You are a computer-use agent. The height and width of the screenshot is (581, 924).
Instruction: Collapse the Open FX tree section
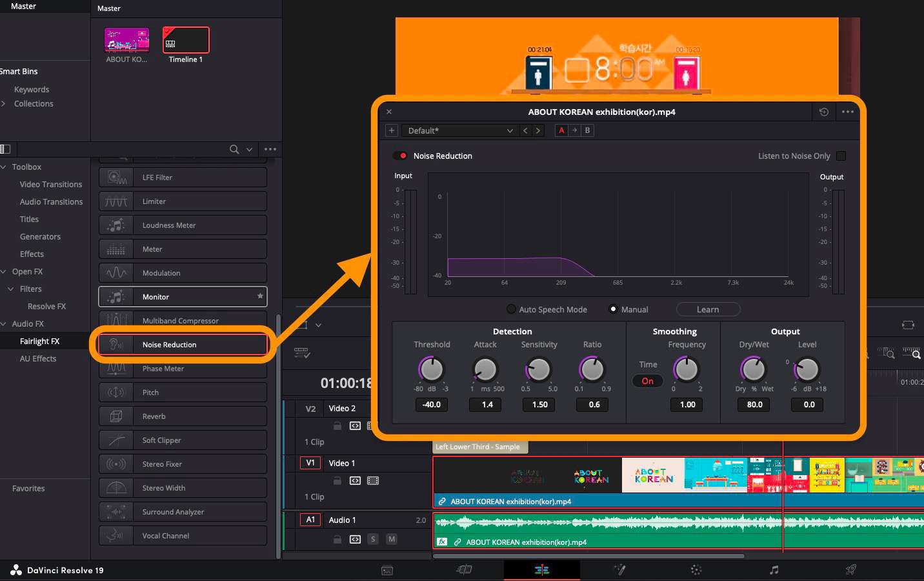[x=4, y=271]
